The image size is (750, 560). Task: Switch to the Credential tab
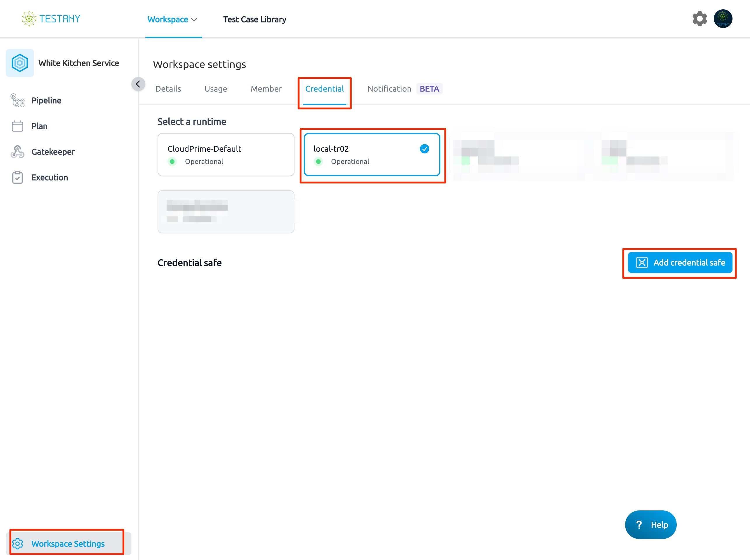[x=325, y=89]
